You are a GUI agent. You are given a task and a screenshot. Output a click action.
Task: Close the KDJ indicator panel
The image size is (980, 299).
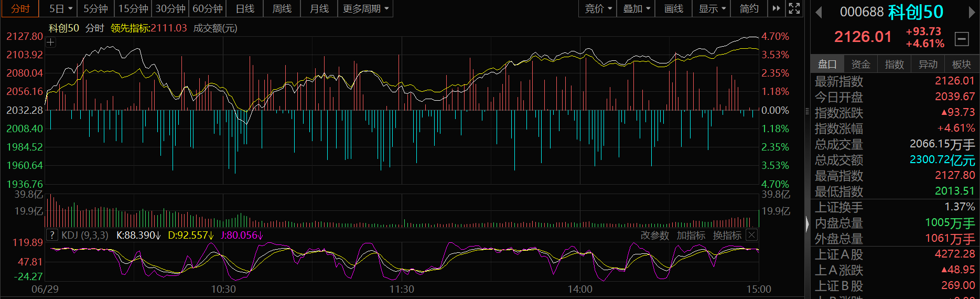[751, 235]
